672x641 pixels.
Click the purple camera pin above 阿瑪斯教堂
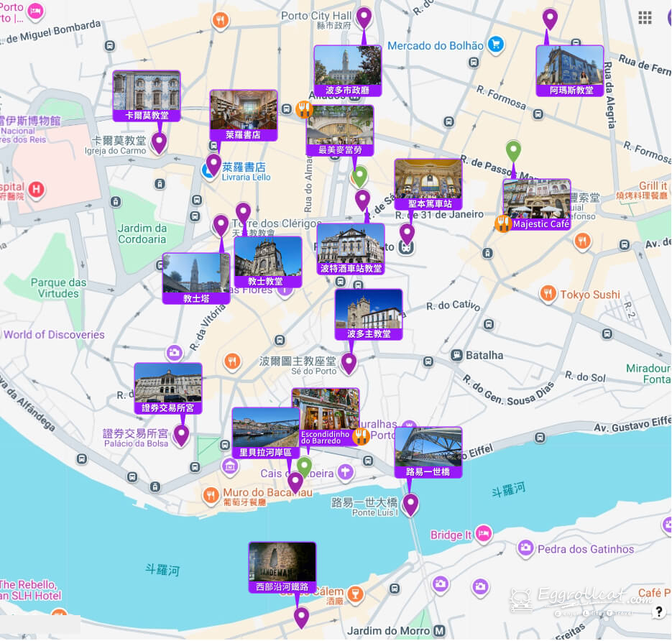(549, 17)
